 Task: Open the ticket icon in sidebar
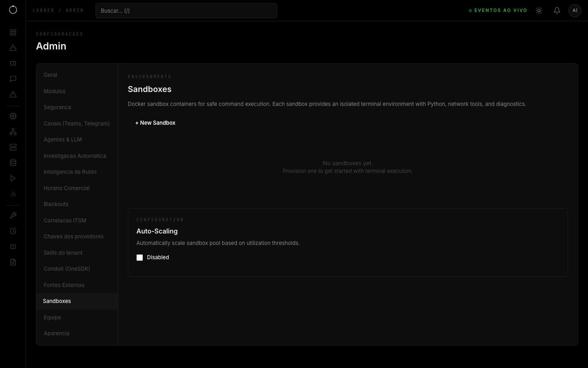pos(13,63)
